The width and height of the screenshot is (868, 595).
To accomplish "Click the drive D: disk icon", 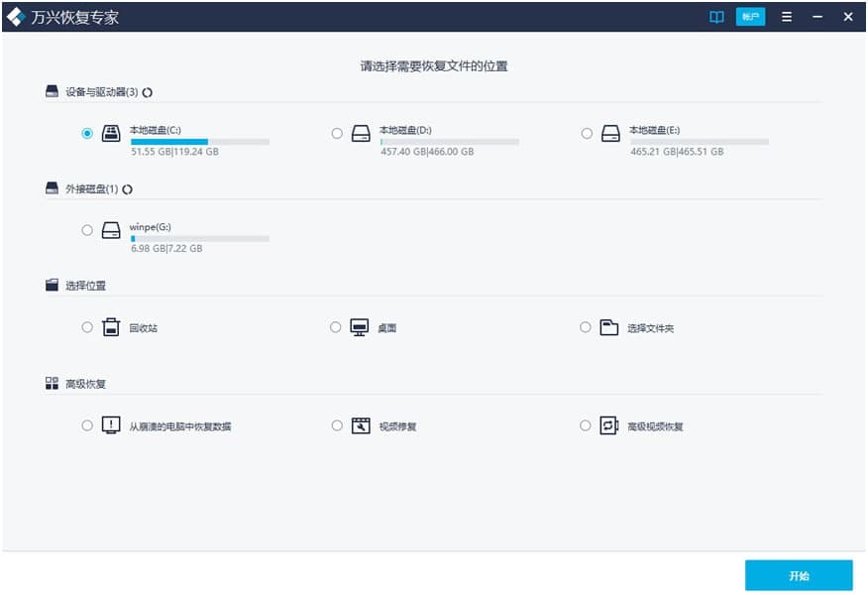I will pos(361,134).
